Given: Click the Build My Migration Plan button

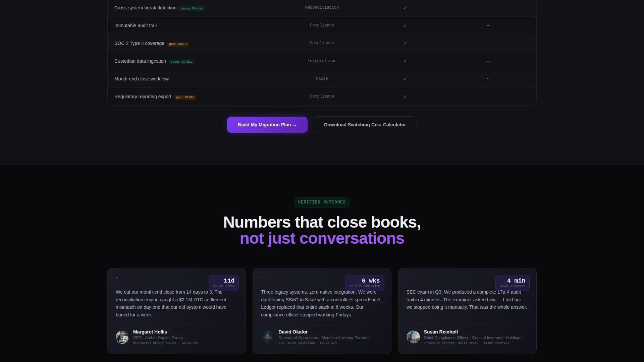Looking at the screenshot, I should click(x=267, y=125).
